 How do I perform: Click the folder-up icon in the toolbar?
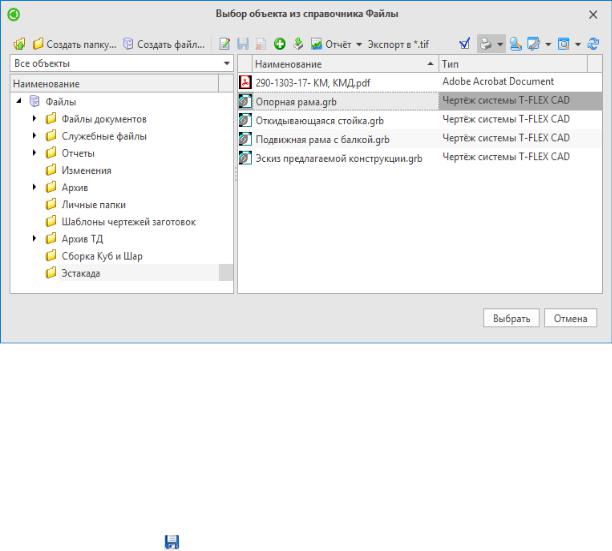[20, 44]
